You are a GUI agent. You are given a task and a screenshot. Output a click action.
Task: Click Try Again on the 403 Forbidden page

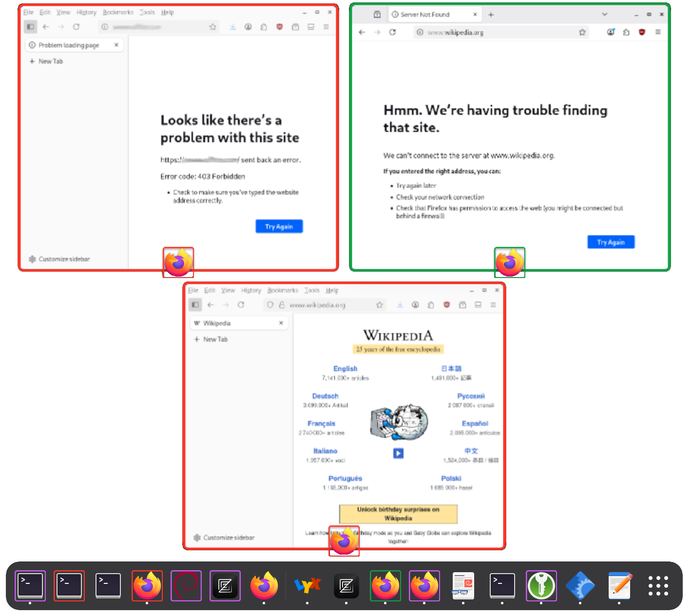pyautogui.click(x=279, y=226)
